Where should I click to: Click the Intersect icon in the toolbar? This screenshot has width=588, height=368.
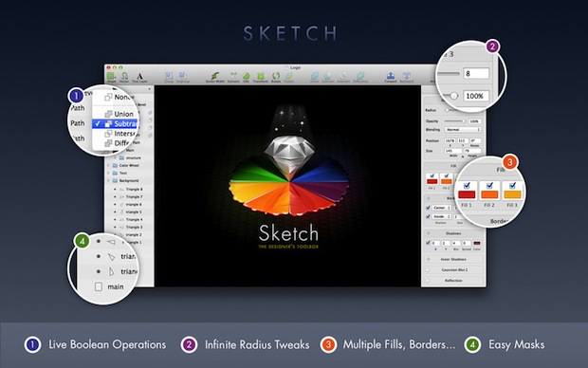(x=343, y=77)
